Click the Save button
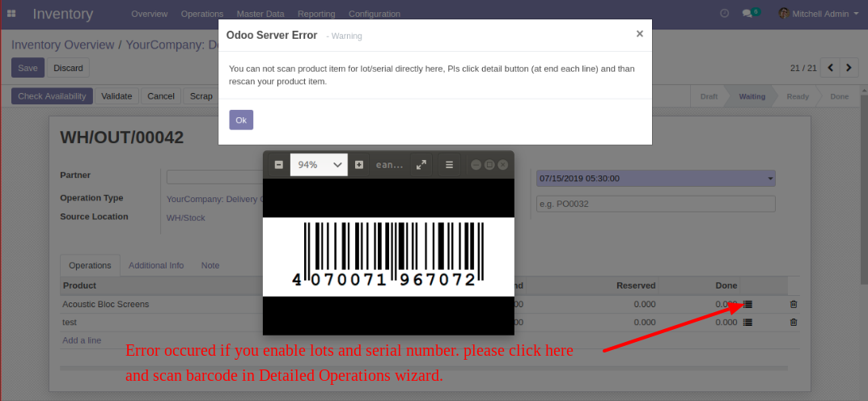The height and width of the screenshot is (401, 868). point(28,68)
